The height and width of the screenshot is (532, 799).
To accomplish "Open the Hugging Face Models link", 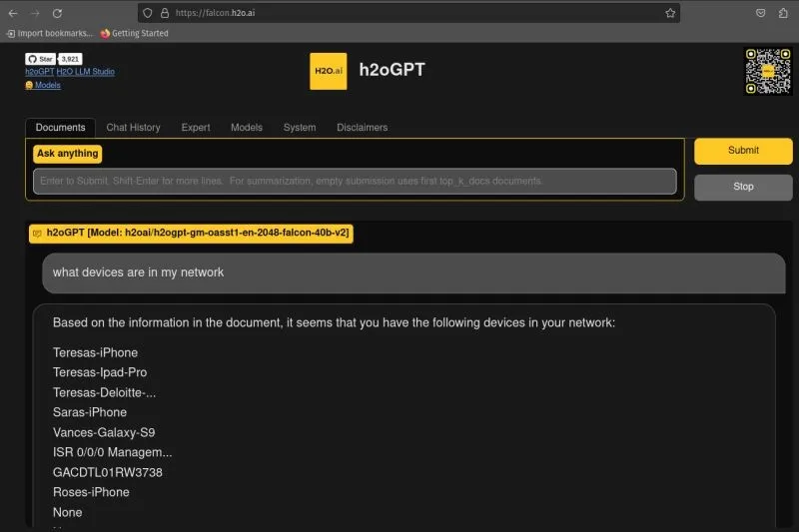I will [43, 85].
